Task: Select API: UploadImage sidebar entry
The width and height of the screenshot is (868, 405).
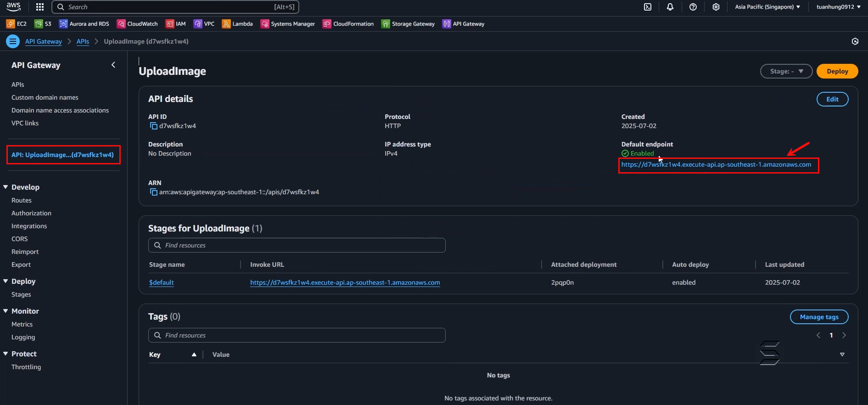Action: pyautogui.click(x=63, y=155)
